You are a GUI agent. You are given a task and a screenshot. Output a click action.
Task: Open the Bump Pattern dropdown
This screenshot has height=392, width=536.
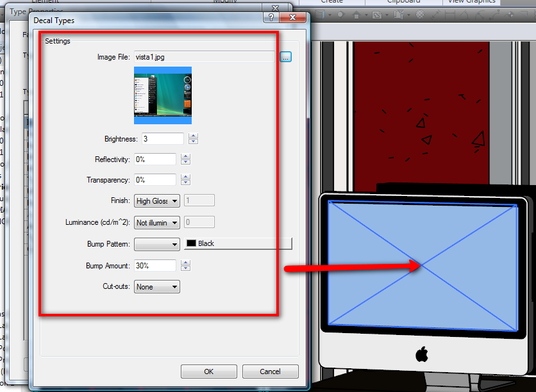coord(157,244)
